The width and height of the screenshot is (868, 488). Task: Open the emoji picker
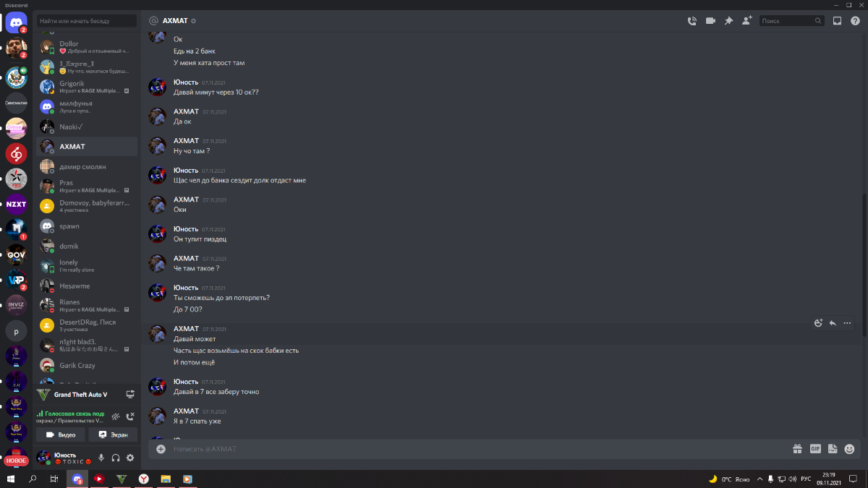tap(849, 449)
